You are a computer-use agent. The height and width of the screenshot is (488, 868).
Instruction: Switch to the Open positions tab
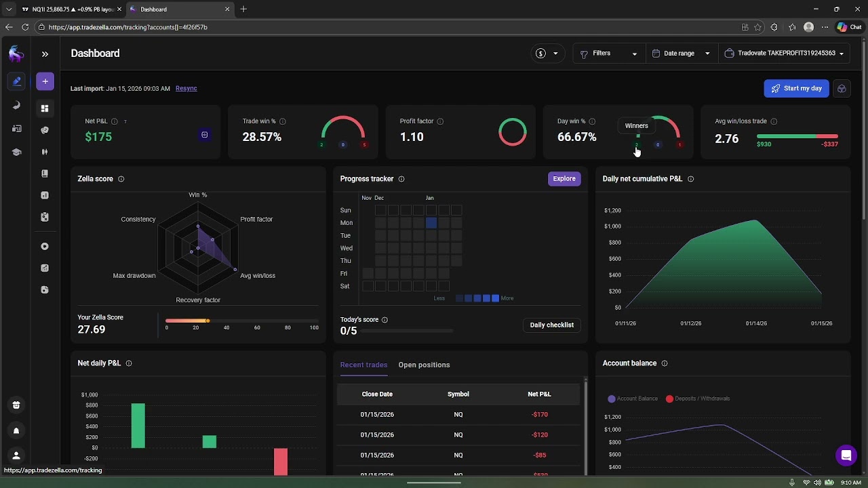click(424, 365)
